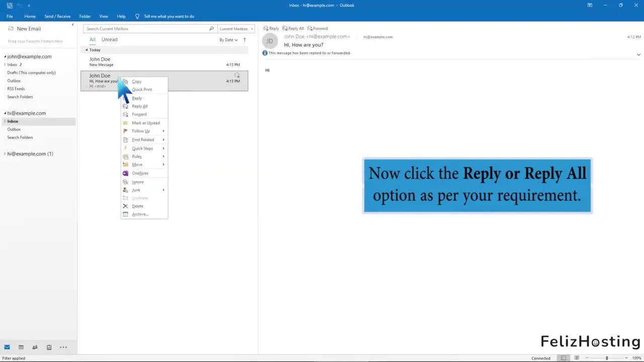The image size is (644, 362).
Task: Click Forward in the reading pane
Action: (317, 29)
